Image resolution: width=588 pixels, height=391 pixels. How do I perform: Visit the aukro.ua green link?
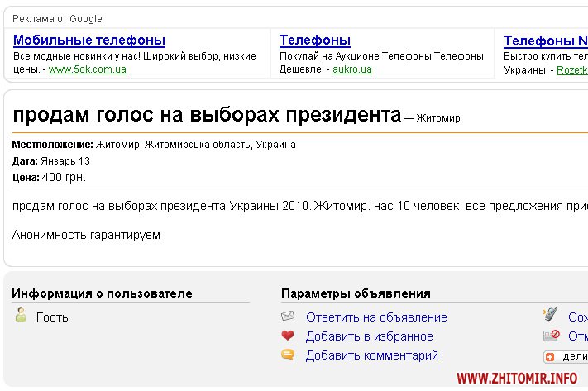pyautogui.click(x=351, y=69)
